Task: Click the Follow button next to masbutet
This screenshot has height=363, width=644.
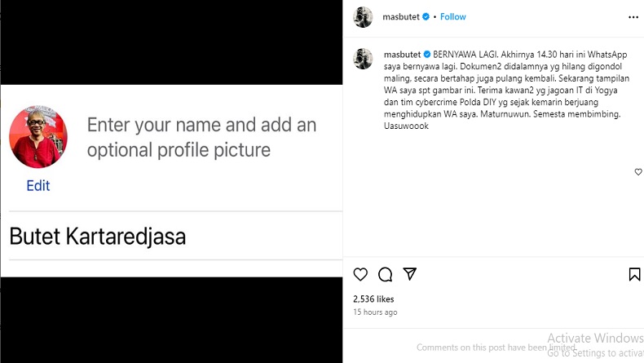Action: tap(453, 17)
